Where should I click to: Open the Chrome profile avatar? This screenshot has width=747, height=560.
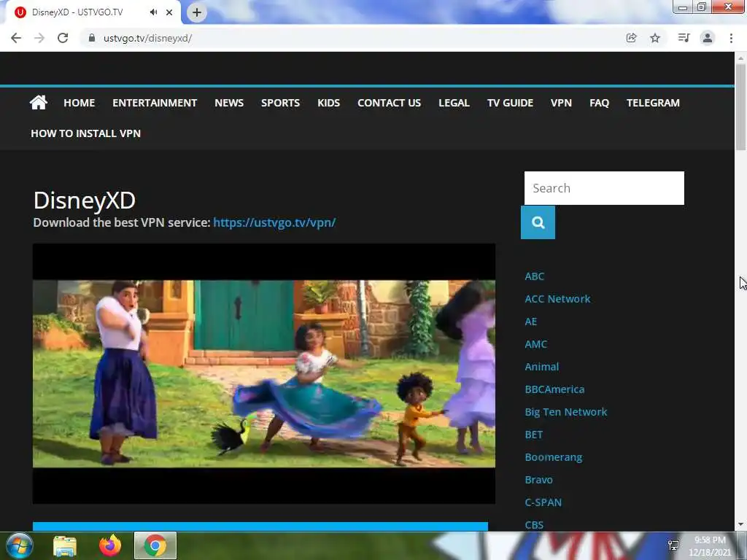(708, 38)
